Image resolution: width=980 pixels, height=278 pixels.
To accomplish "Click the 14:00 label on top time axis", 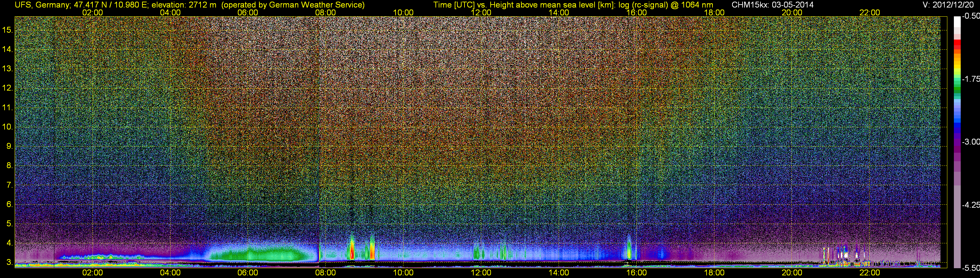I will click(x=559, y=12).
